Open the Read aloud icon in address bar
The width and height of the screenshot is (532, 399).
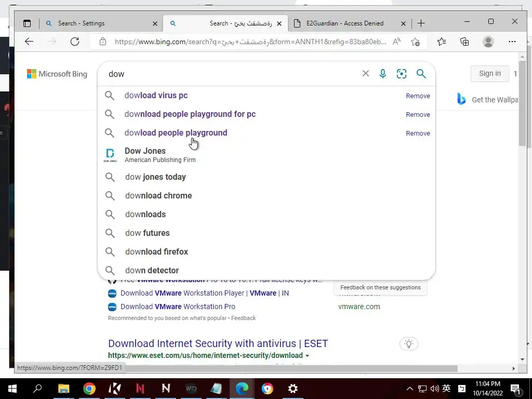pos(396,42)
